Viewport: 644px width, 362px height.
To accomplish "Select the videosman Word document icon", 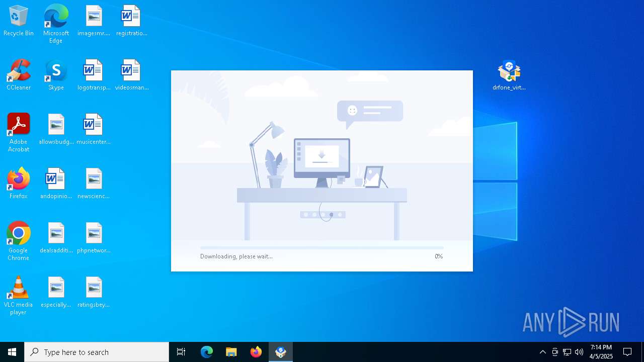I will tap(131, 75).
